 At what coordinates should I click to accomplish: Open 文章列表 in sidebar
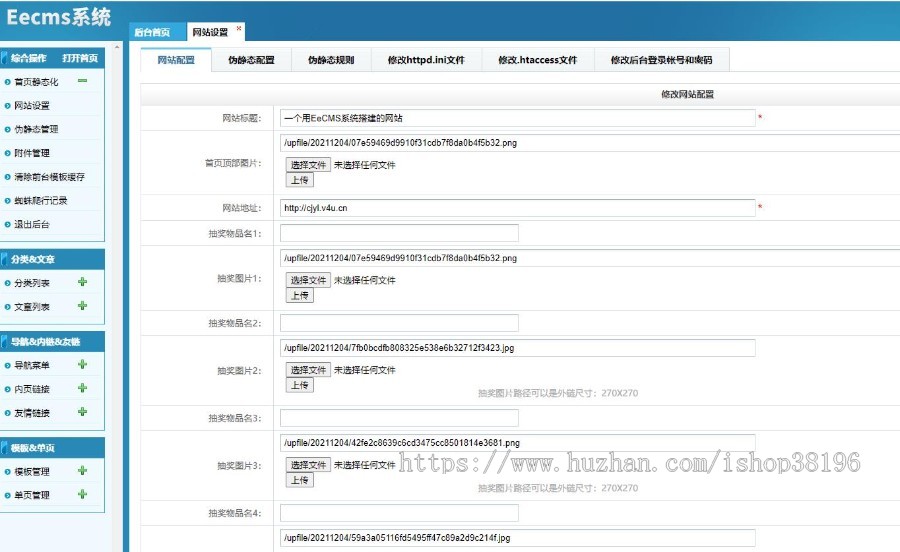[x=32, y=307]
